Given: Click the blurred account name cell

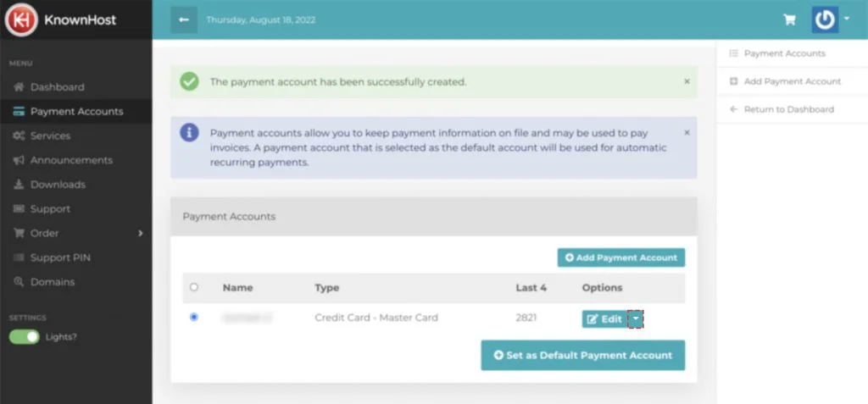Looking at the screenshot, I should (248, 318).
